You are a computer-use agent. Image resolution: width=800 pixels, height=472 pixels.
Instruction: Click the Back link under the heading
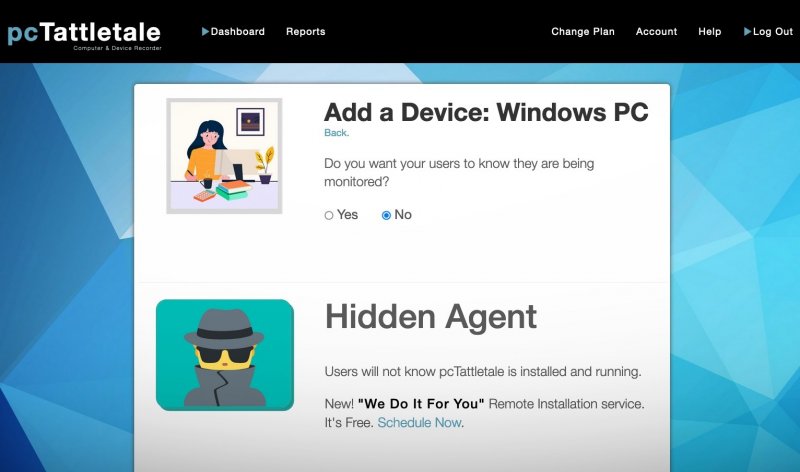coord(336,133)
